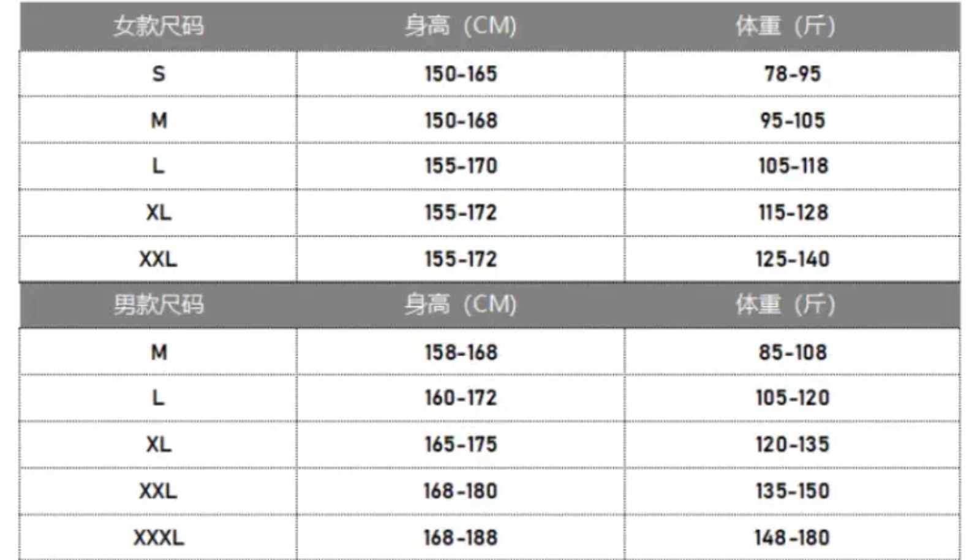Select the height cell 165-175
This screenshot has height=560, width=980.
(x=461, y=444)
